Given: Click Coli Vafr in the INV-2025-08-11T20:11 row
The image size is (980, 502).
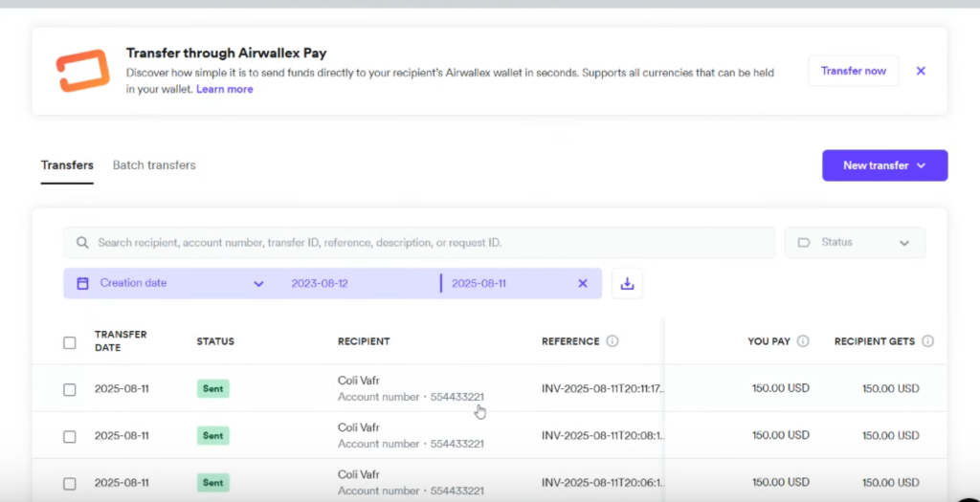Looking at the screenshot, I should coord(359,381).
